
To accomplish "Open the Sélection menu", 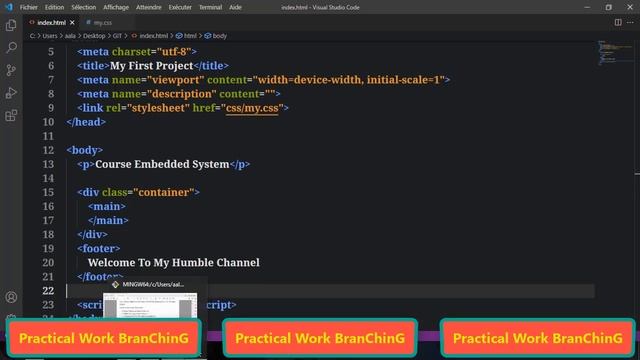I will point(84,7).
